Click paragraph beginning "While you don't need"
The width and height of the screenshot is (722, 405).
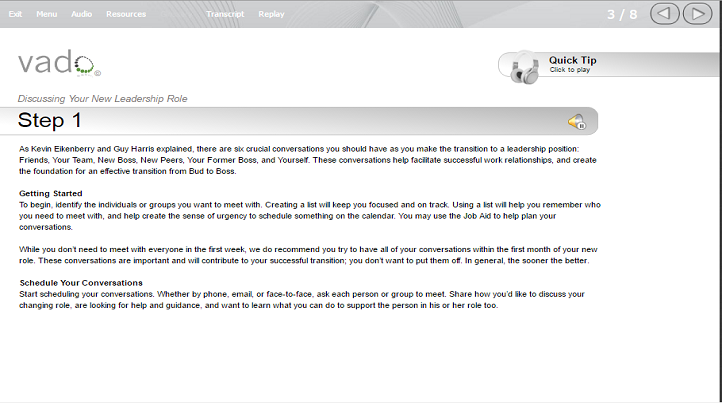[x=308, y=255]
